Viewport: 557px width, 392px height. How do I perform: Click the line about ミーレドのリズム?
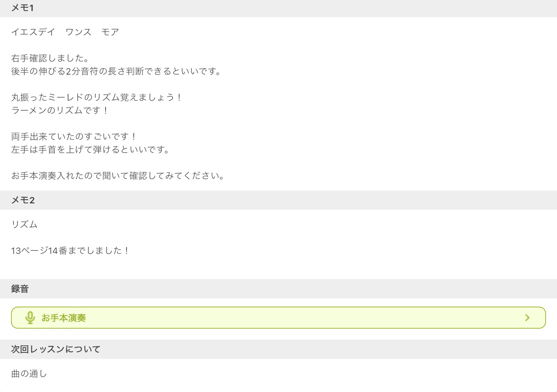click(96, 98)
